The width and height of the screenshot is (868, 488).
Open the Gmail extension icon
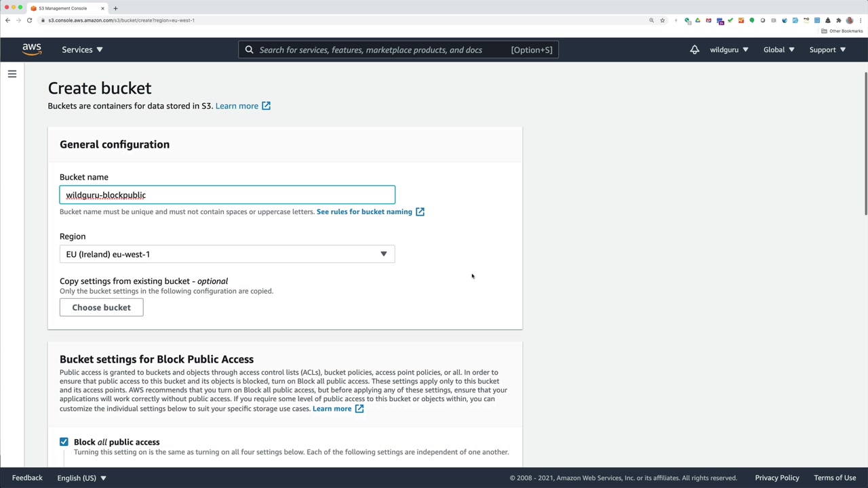[709, 20]
